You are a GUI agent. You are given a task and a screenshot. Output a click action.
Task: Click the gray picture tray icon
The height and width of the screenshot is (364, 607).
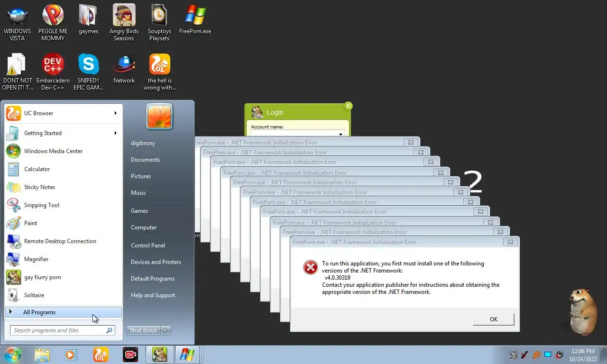513,355
